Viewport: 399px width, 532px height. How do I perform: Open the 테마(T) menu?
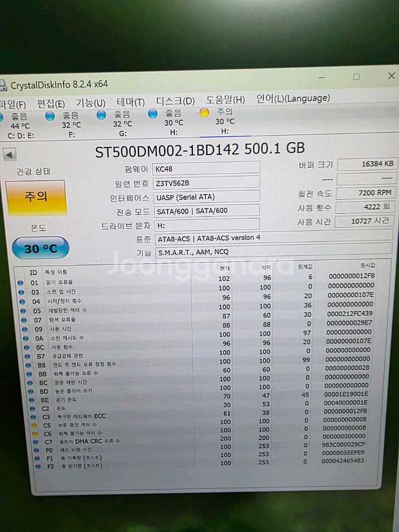point(131,102)
